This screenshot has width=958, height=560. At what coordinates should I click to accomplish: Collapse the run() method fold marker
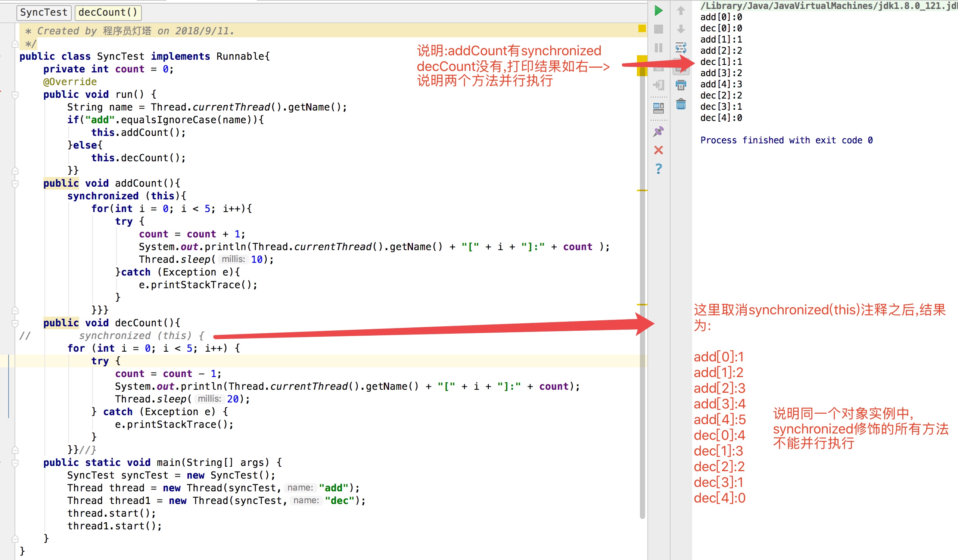(x=15, y=95)
